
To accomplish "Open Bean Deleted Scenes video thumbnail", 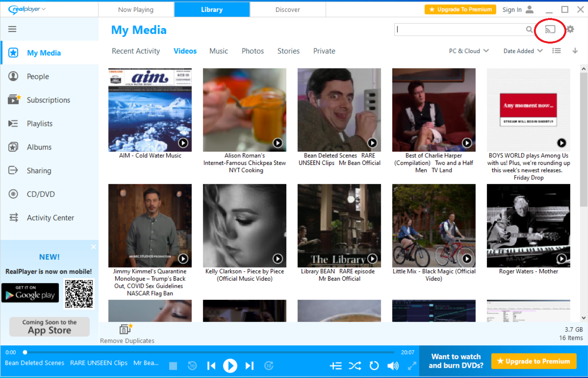I will [339, 110].
